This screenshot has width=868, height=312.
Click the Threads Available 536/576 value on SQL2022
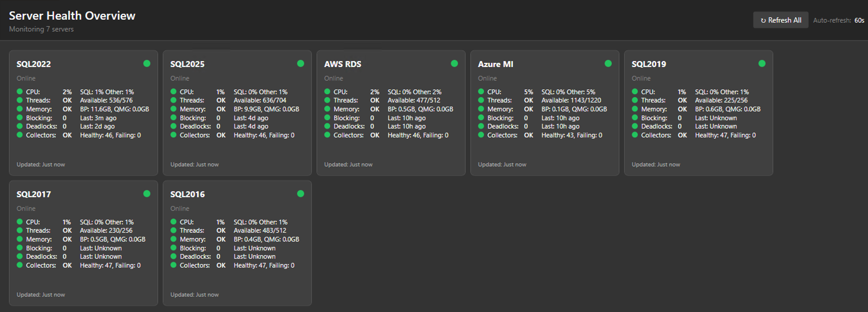106,100
